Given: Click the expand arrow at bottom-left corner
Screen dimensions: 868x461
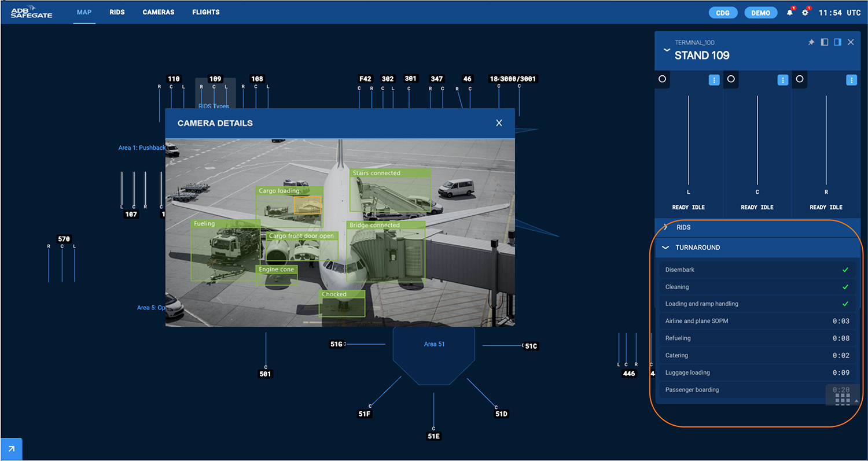Looking at the screenshot, I should tap(10, 449).
